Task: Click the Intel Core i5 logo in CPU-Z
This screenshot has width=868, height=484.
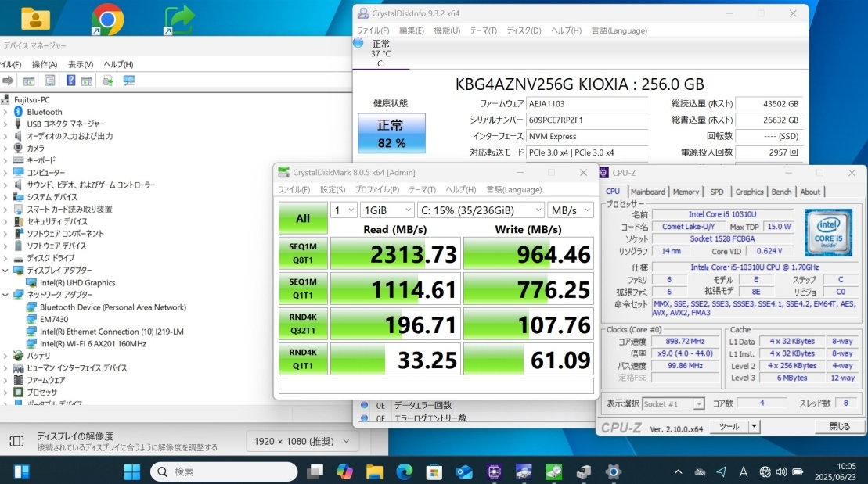Action: click(x=828, y=232)
